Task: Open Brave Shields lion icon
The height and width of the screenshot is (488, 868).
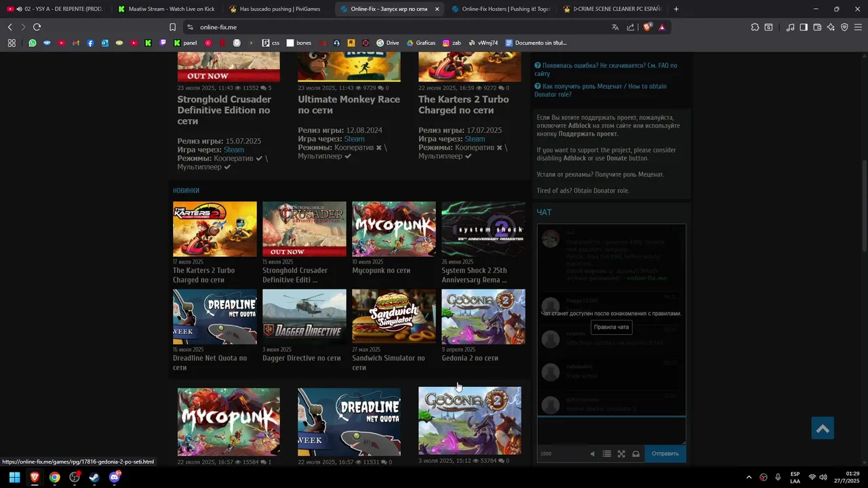Action: [648, 27]
